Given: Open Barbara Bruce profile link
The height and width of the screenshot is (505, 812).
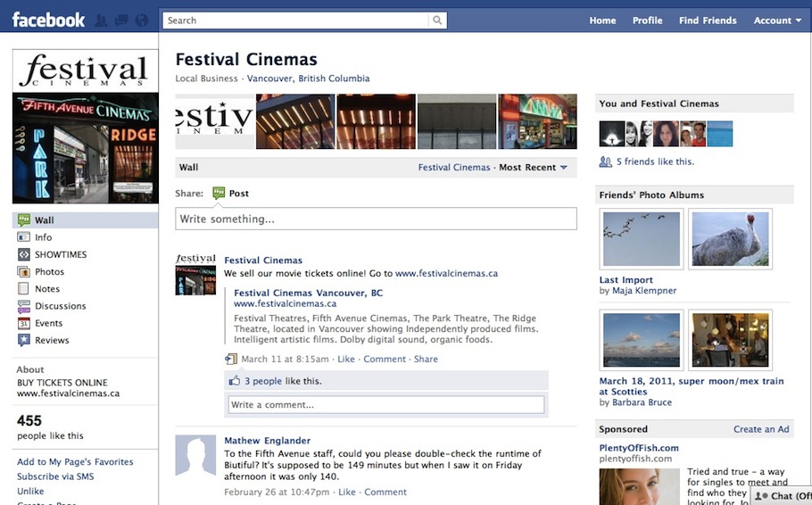Looking at the screenshot, I should pos(642,402).
